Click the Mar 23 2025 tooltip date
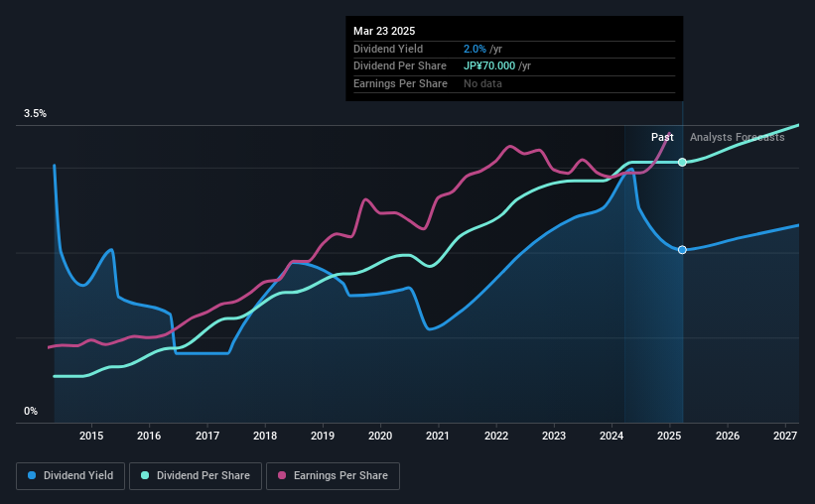 (384, 31)
